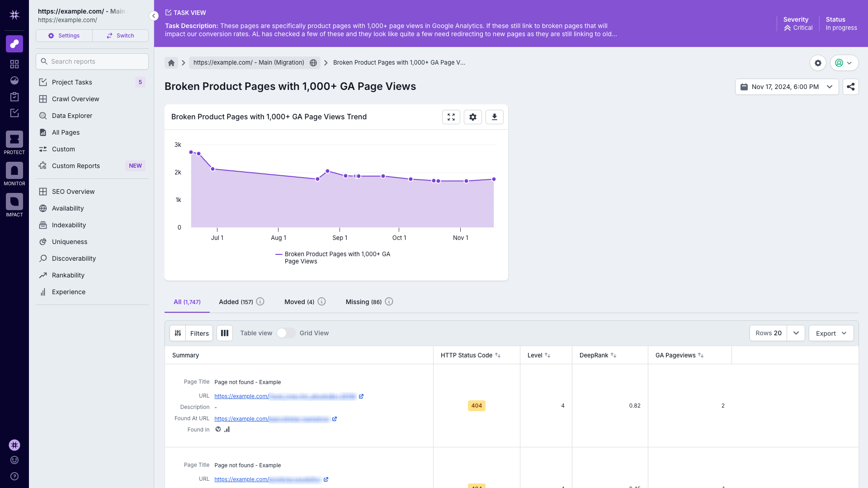Click the purple asterisk icon near rail bottom

[x=14, y=445]
